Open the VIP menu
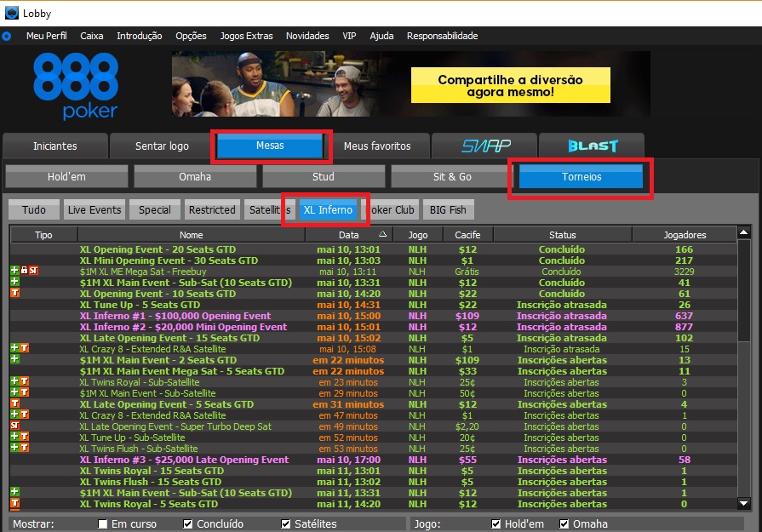The width and height of the screenshot is (762, 532). click(x=349, y=36)
